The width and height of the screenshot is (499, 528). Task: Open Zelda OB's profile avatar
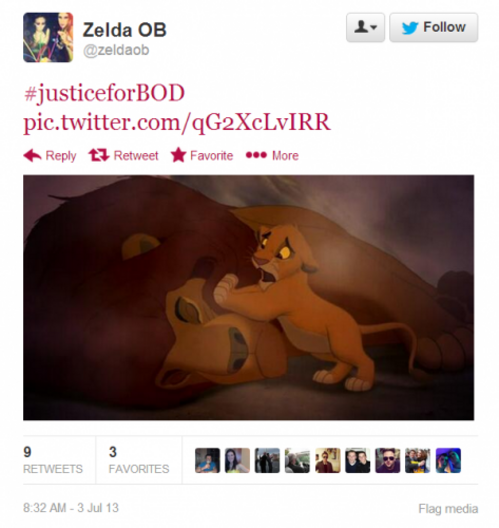pyautogui.click(x=48, y=37)
